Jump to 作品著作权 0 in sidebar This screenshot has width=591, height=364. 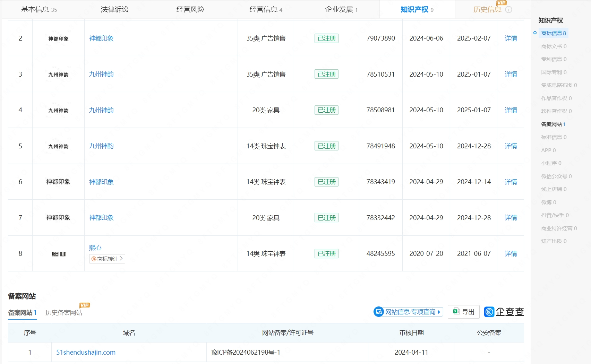click(556, 98)
